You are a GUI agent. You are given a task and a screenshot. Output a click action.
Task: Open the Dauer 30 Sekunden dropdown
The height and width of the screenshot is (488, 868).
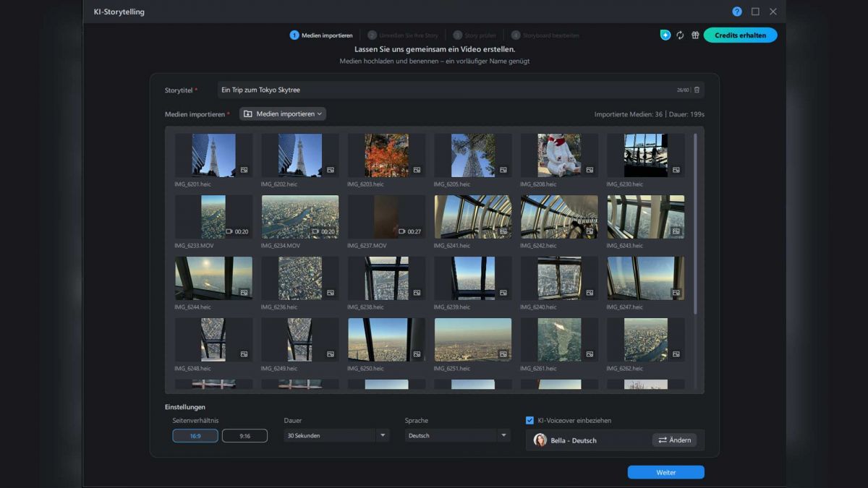[336, 436]
